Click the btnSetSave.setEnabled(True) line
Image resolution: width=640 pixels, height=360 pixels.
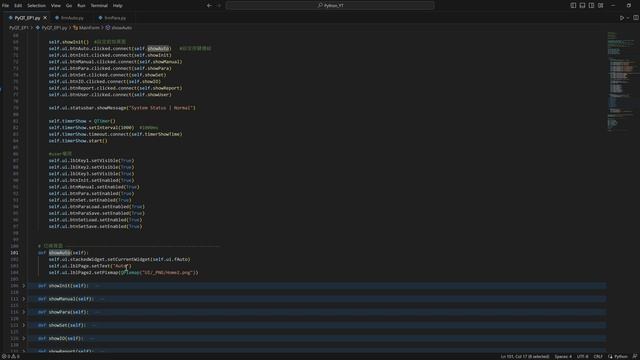pyautogui.click(x=96, y=226)
